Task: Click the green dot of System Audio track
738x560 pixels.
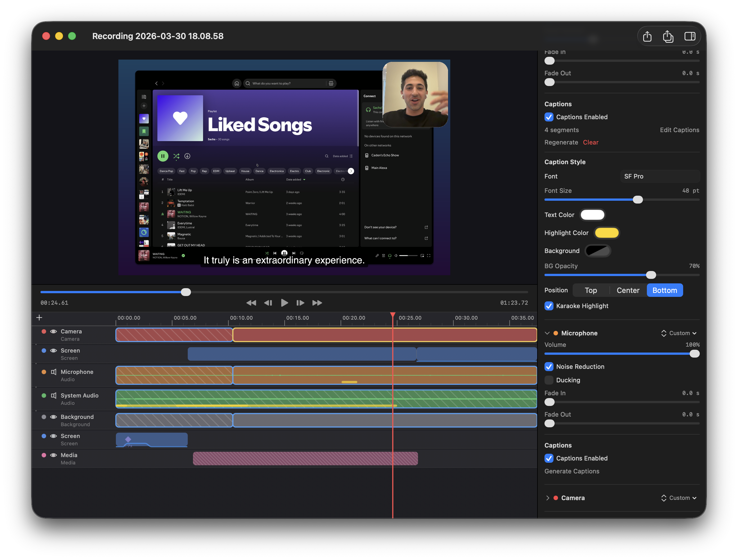Action: (44, 396)
